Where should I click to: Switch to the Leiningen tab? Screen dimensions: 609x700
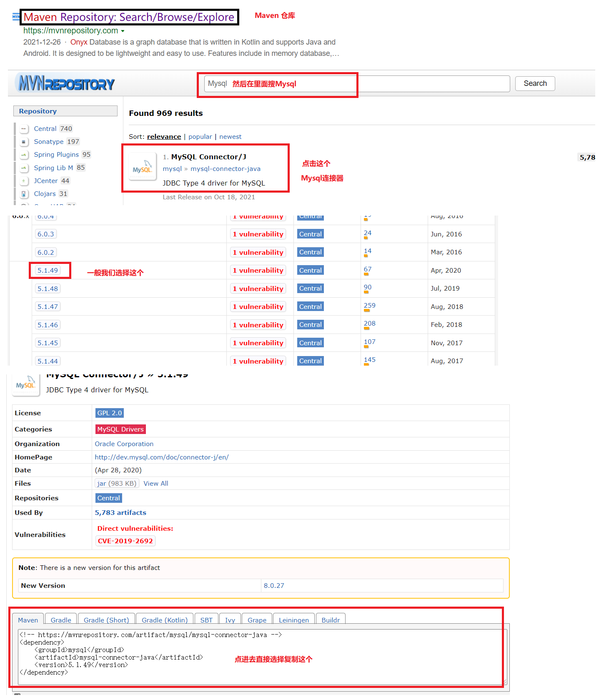[x=294, y=620]
